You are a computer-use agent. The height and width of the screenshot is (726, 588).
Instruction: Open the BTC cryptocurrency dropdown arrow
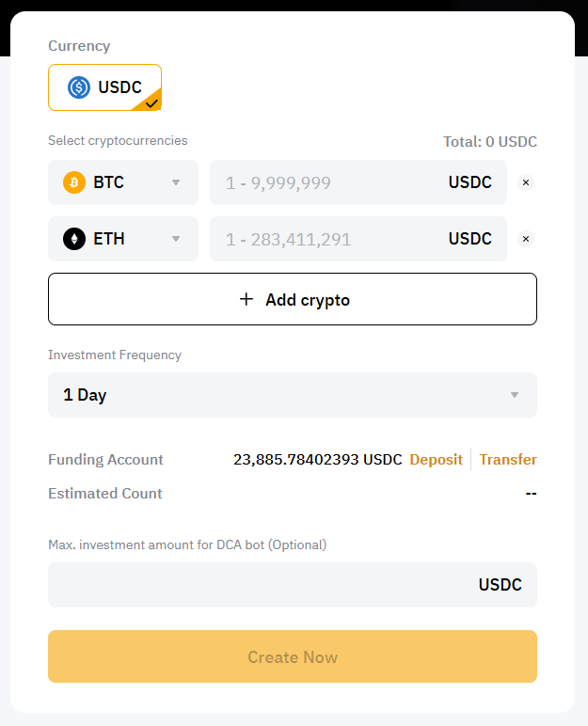pyautogui.click(x=175, y=182)
